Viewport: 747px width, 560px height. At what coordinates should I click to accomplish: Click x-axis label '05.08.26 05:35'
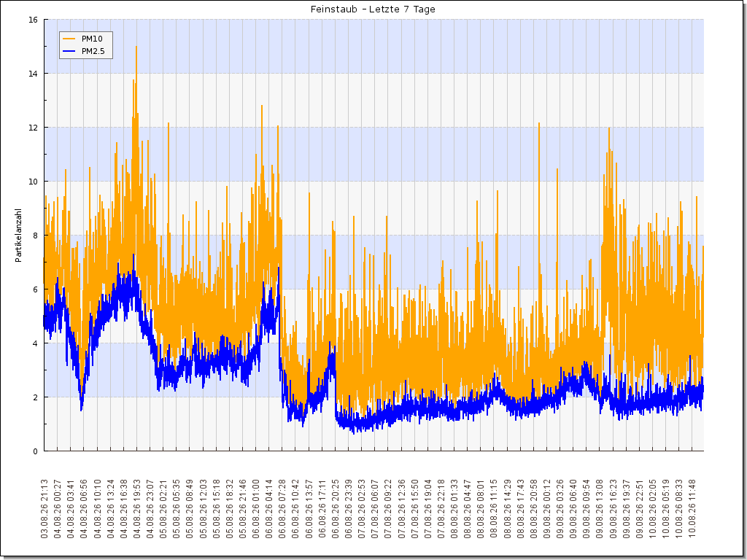(177, 508)
